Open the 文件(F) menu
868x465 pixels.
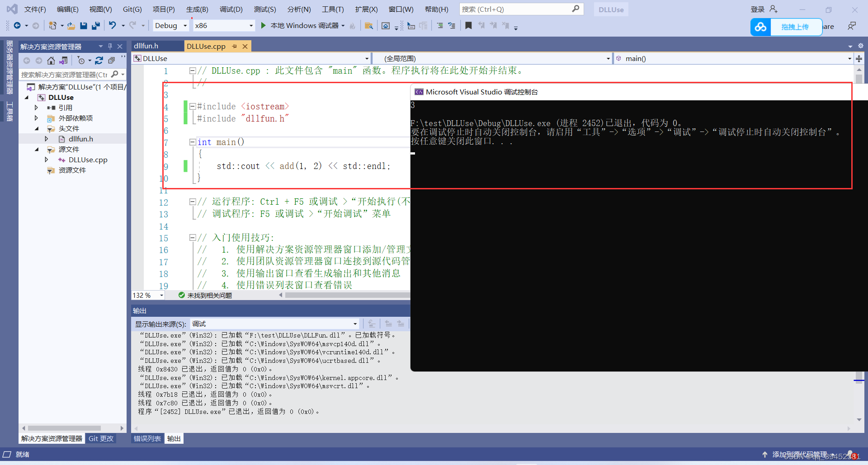[35, 9]
